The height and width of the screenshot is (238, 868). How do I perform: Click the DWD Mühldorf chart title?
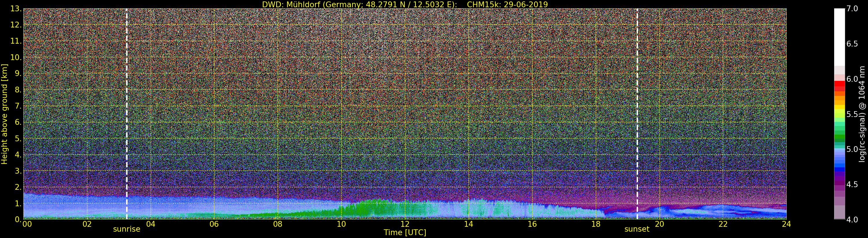pos(405,4)
